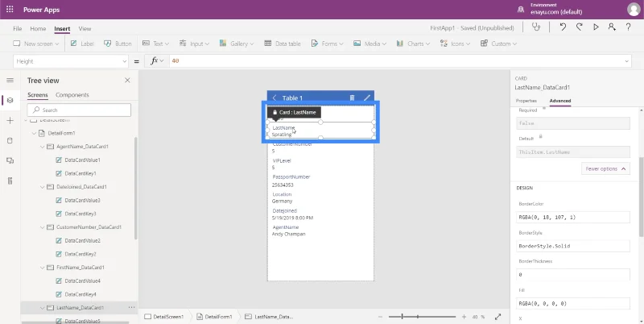
Task: Click the environment icon in header
Action: click(521, 9)
